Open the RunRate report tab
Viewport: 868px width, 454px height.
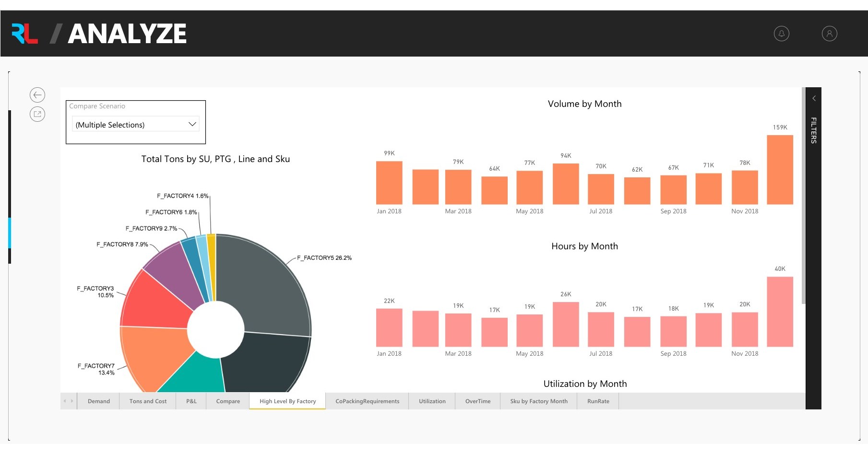tap(598, 401)
